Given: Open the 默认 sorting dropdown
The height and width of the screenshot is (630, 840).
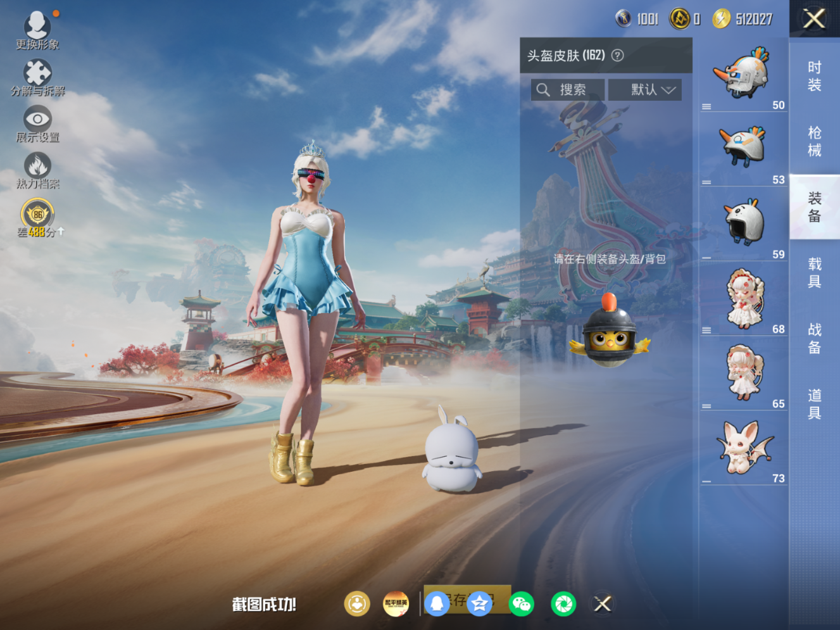Looking at the screenshot, I should (645, 89).
